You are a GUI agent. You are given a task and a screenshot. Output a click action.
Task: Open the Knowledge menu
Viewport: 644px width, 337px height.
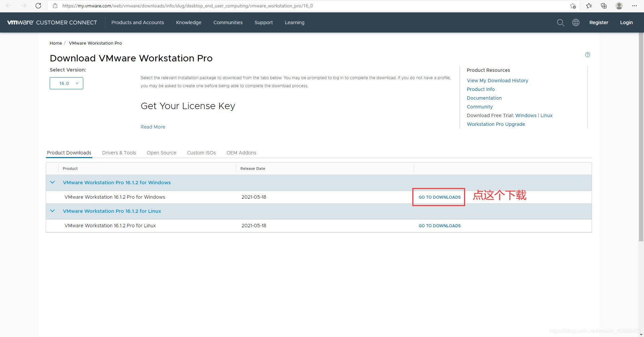189,22
